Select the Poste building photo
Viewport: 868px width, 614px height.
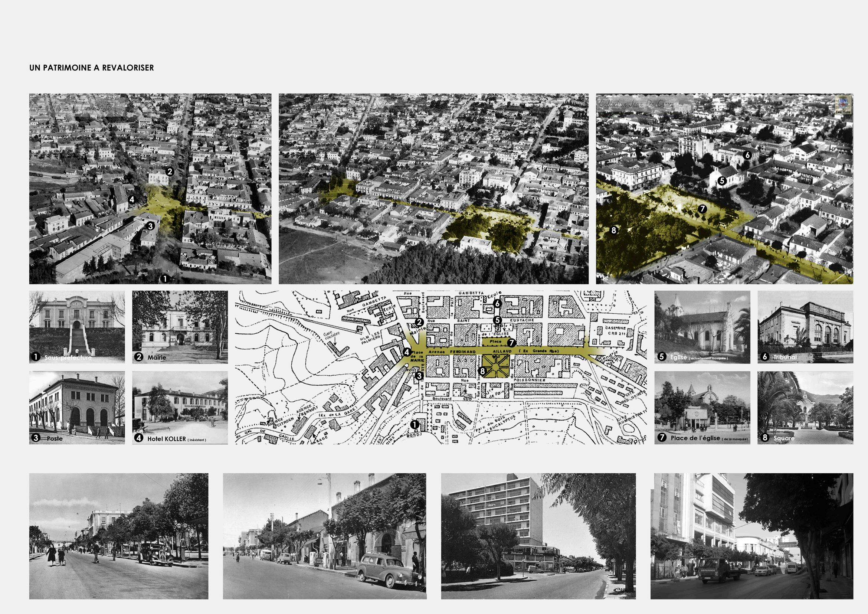coord(77,407)
